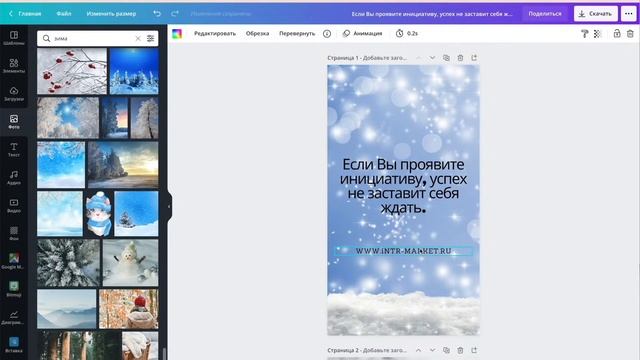
Task: Select the small fir tree on blue snow photo
Action: pyautogui.click(x=136, y=214)
